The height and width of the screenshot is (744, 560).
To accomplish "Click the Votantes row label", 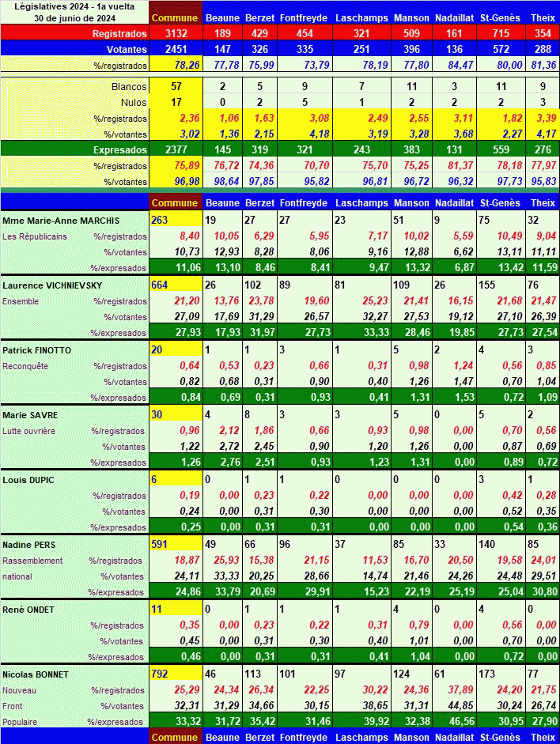I will [127, 49].
